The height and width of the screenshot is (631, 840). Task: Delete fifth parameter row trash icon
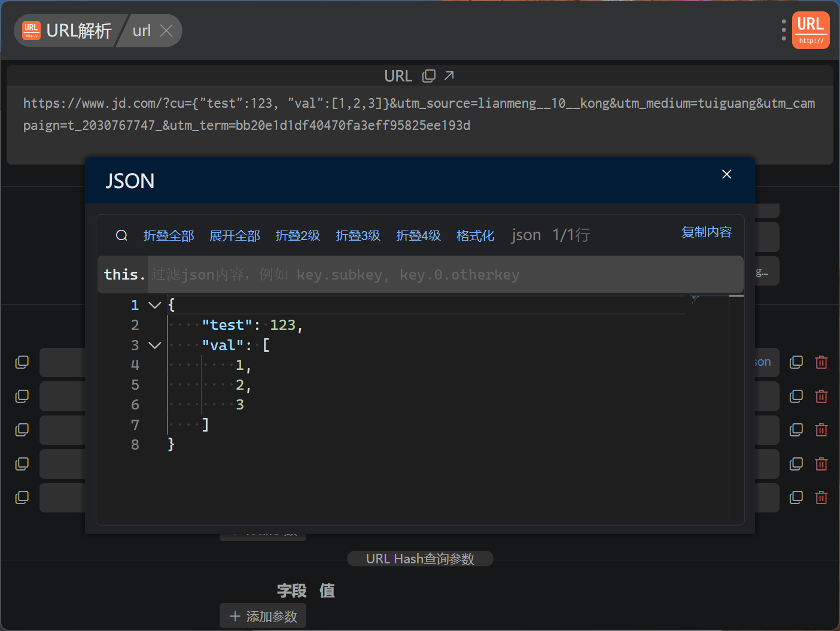tap(821, 497)
